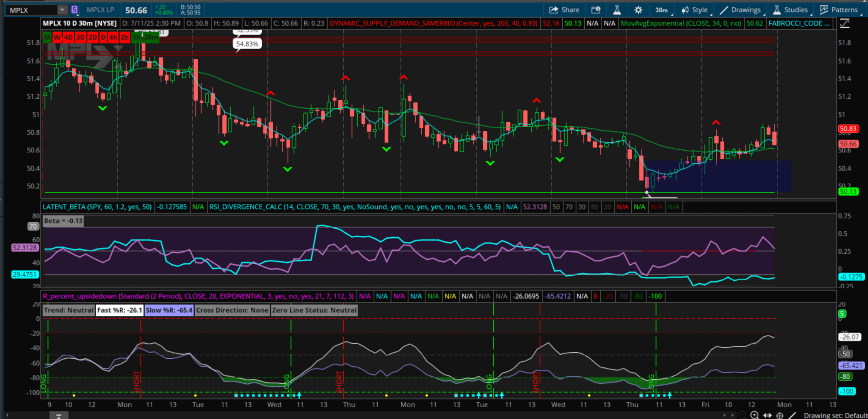Click the cyan -0.1275 beta axis bubble
The image size is (868, 419).
coord(851,277)
